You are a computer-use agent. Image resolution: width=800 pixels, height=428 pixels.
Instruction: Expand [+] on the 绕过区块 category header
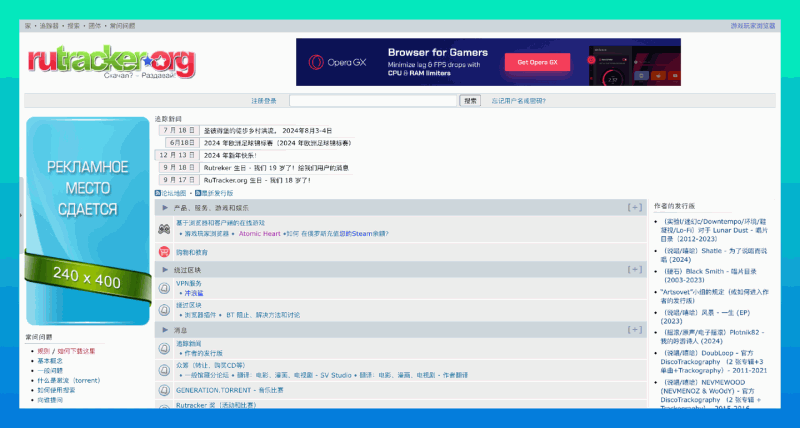635,269
